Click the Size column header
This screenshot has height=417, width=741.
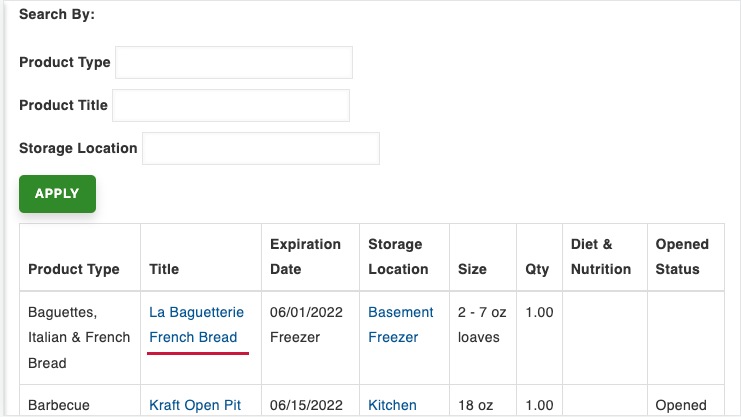pos(472,269)
